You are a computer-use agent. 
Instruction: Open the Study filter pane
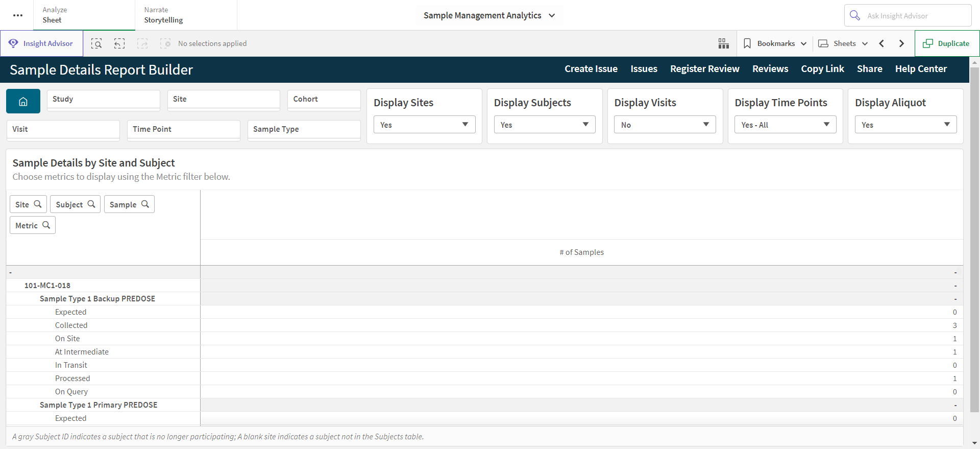104,100
